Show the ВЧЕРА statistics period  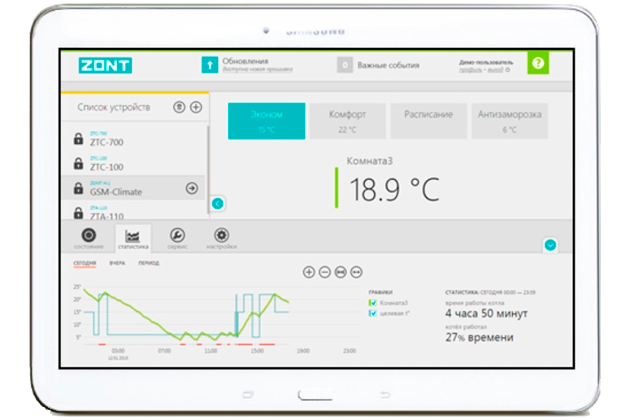117,264
